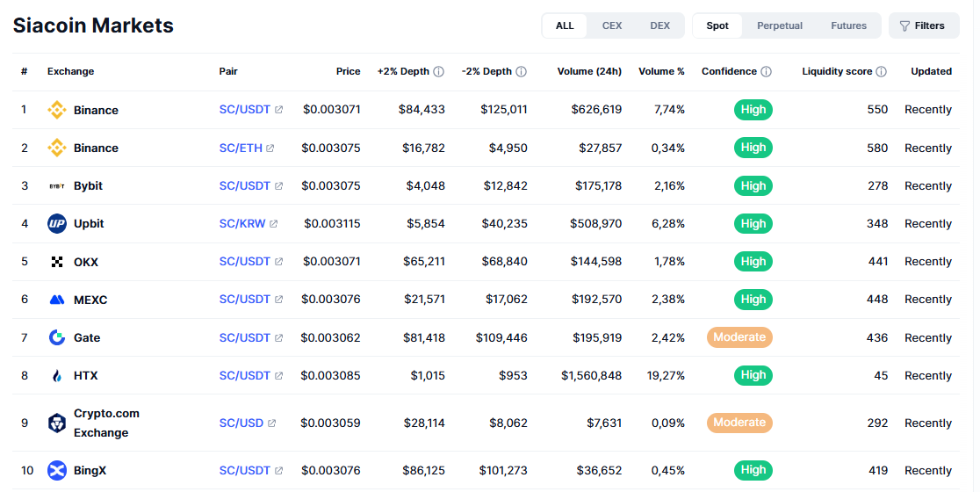Click external link icon beside Upbit SC/KRW
This screenshot has width=980, height=492.
pos(274,224)
